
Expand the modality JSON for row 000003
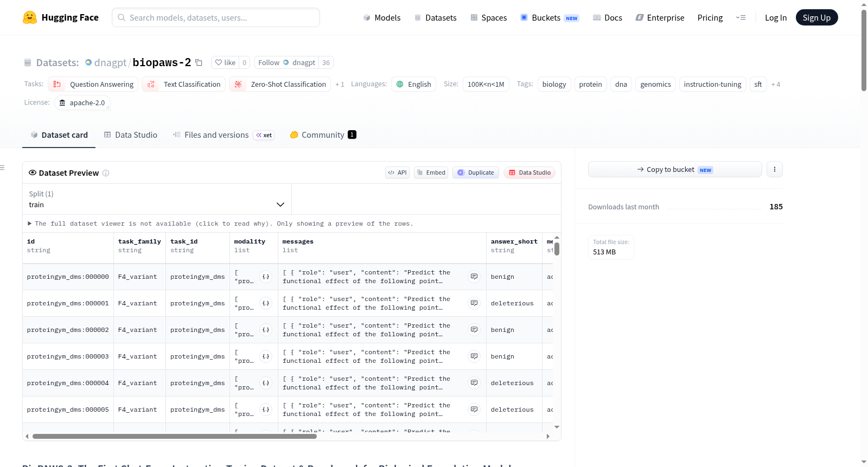tap(266, 356)
